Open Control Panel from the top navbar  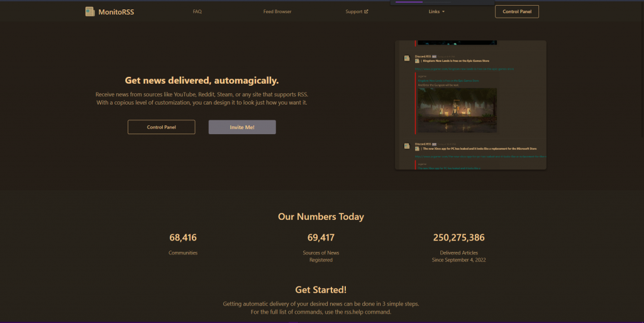coord(516,11)
